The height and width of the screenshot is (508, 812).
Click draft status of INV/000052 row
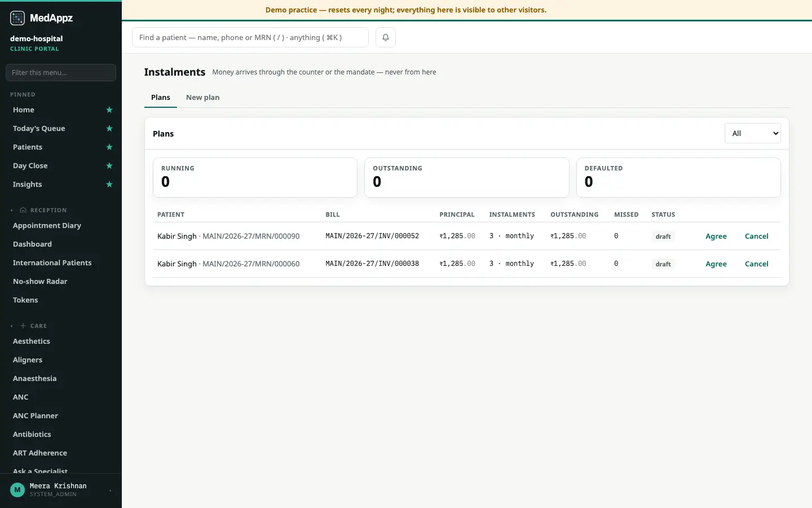pos(663,237)
